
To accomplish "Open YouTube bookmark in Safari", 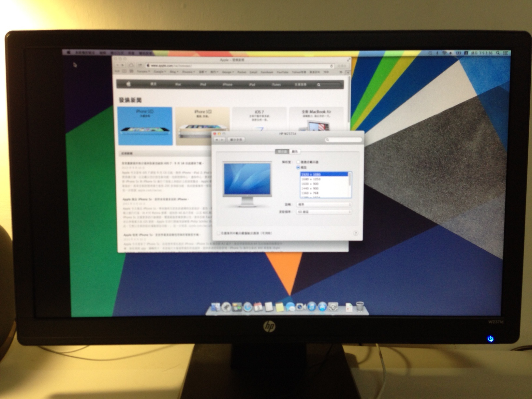I will pos(282,72).
